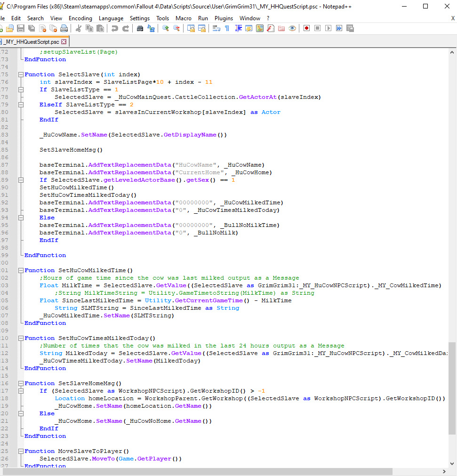Click the Close All documents icon
This screenshot has width=457, height=476.
click(53, 29)
